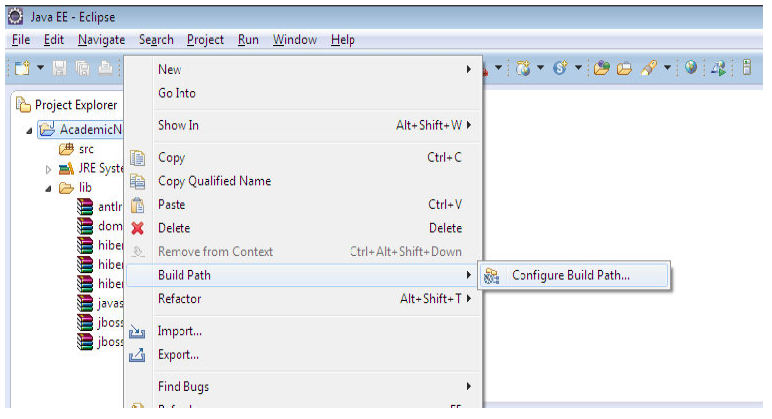This screenshot has width=772, height=419.
Task: Click Configure Build Path in the submenu
Action: tap(570, 276)
